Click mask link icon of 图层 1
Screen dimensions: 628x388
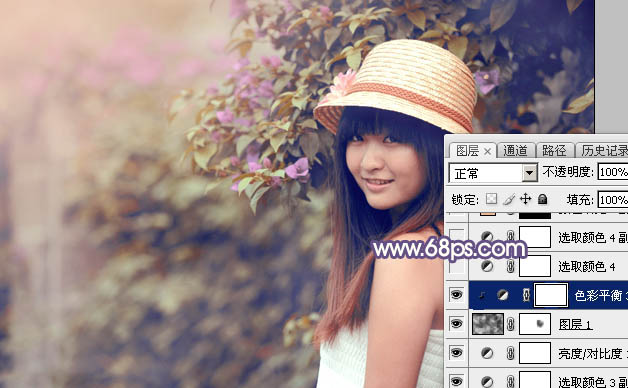[510, 324]
